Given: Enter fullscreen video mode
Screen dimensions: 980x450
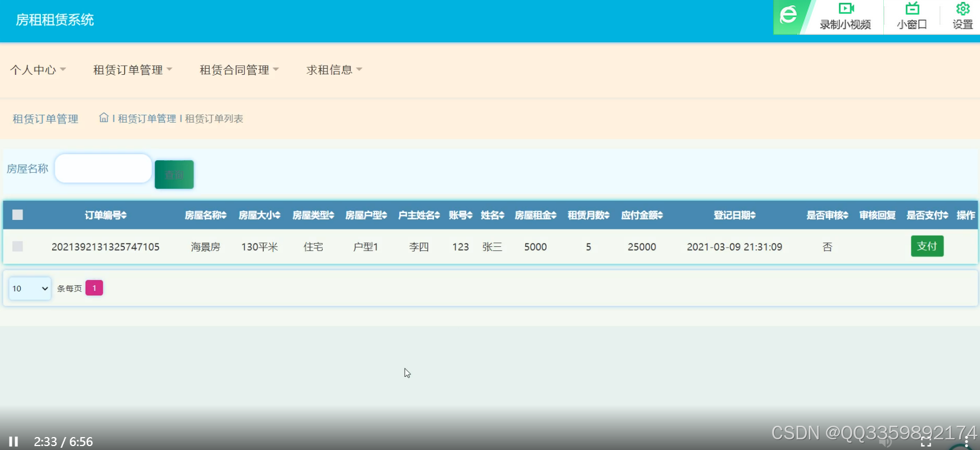Looking at the screenshot, I should click(x=926, y=443).
